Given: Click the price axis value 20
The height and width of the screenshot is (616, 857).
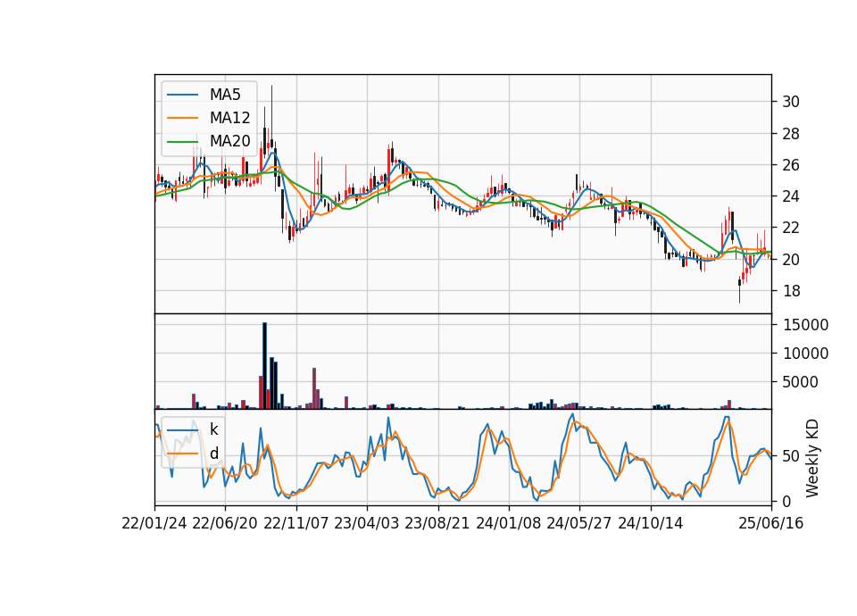Looking at the screenshot, I should 791,260.
